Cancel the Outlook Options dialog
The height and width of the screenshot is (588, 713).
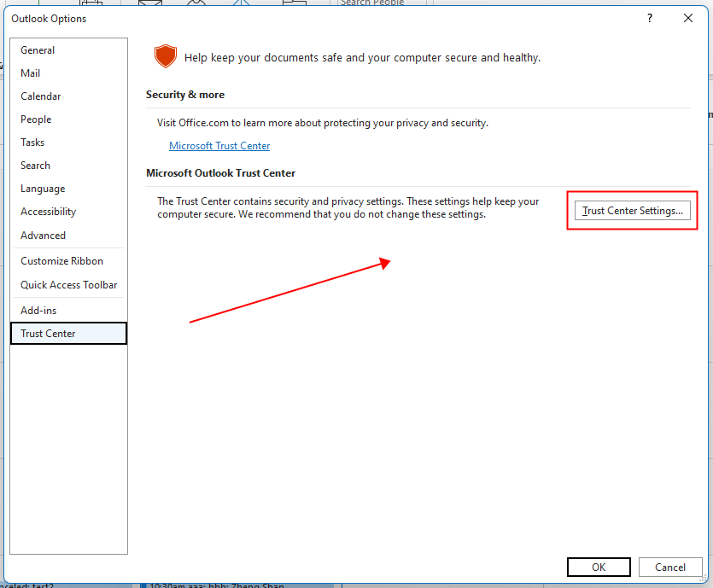coord(670,567)
